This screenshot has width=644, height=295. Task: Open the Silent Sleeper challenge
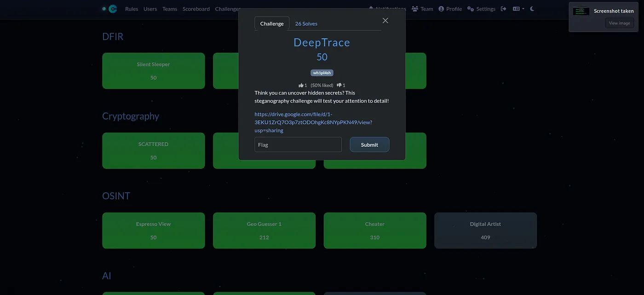154,71
